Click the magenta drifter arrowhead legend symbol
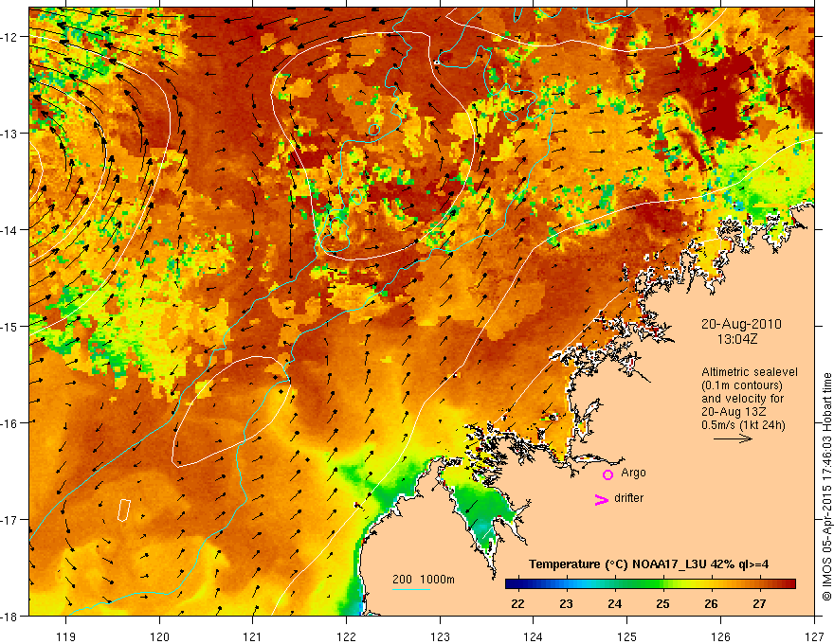This screenshot has width=834, height=644. click(x=601, y=499)
